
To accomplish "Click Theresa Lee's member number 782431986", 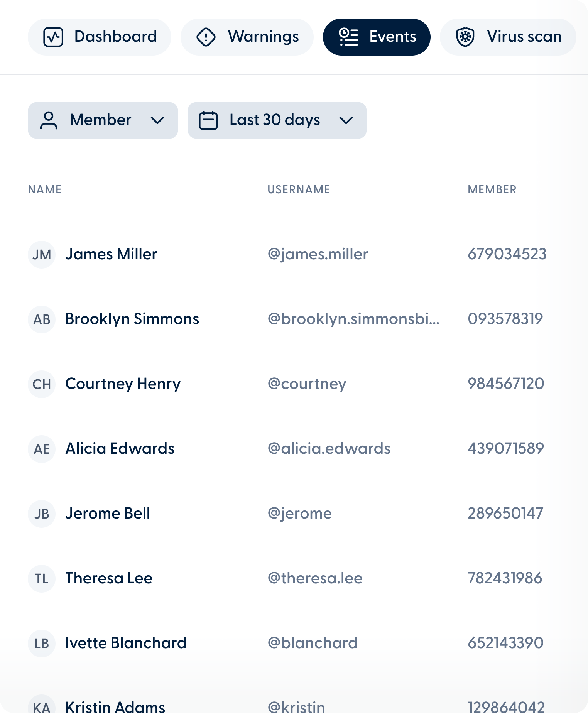I will (x=505, y=578).
